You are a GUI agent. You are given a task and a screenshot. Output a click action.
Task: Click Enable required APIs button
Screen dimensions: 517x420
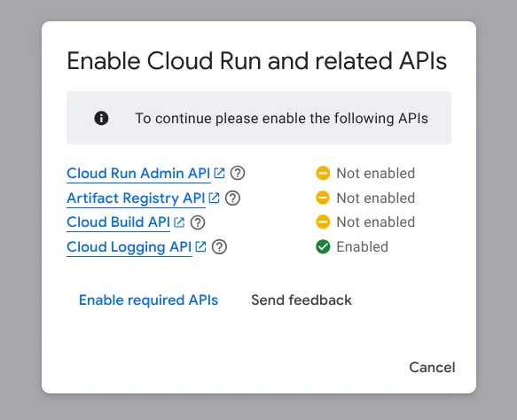(x=148, y=300)
